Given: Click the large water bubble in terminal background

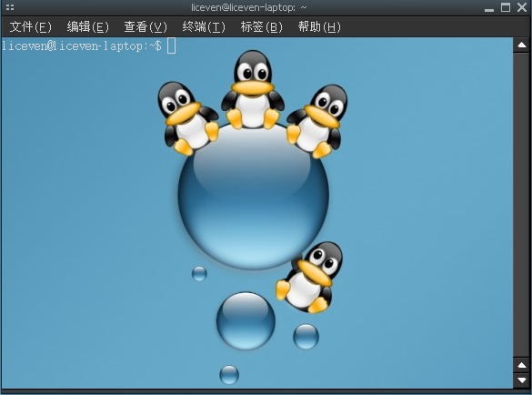Looking at the screenshot, I should click(x=253, y=197).
